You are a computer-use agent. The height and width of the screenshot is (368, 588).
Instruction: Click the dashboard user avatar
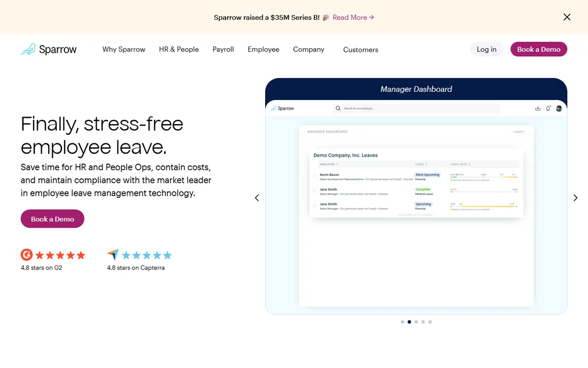pos(559,109)
